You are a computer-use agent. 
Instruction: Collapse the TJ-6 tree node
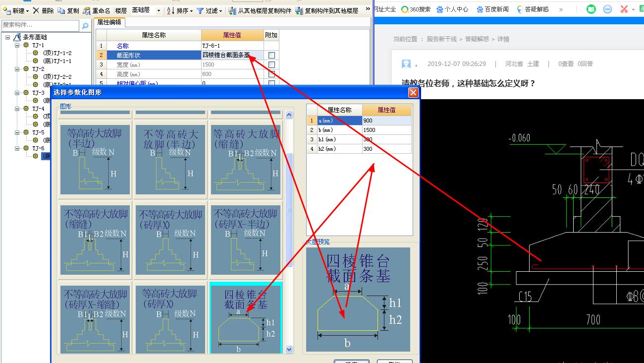[x=17, y=148]
